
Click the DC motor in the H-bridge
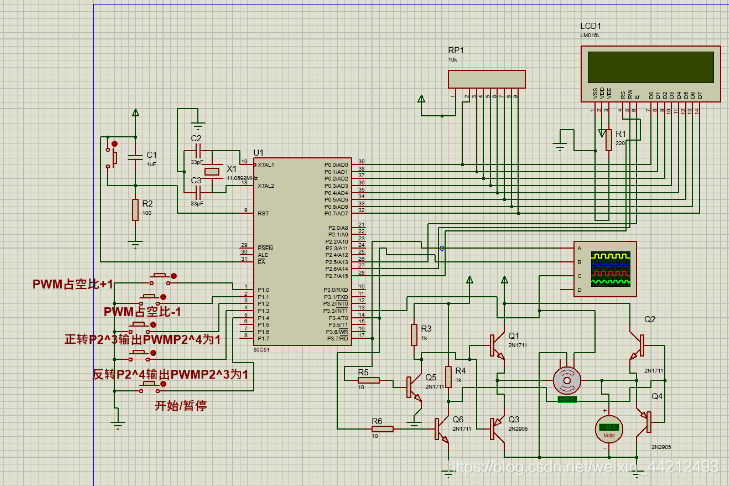[x=567, y=380]
